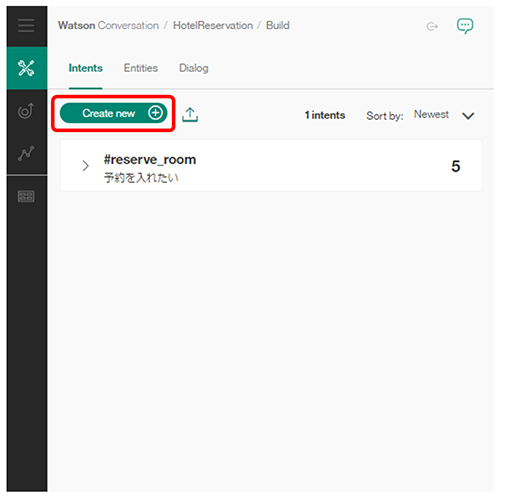Viewport: 512px width, 500px height.
Task: Switch to the Entities tab
Action: [141, 68]
